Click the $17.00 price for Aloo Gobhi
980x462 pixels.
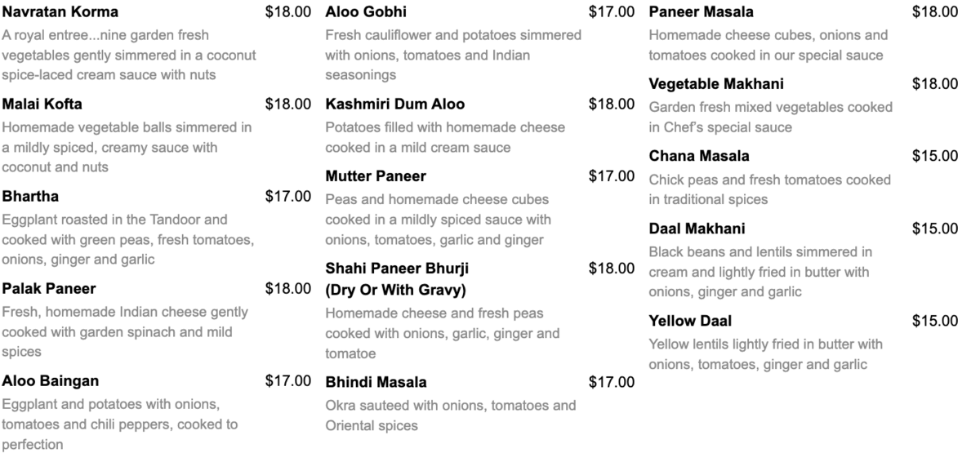click(x=612, y=12)
